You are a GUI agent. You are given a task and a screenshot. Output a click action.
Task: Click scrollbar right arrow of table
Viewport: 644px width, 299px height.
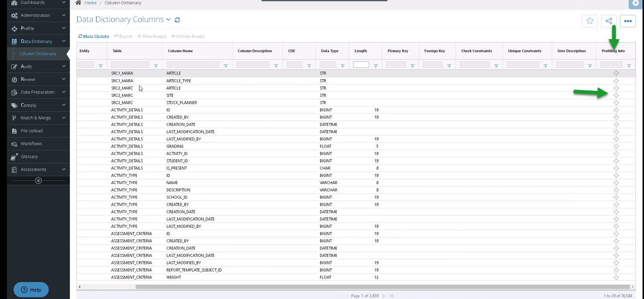[633, 287]
